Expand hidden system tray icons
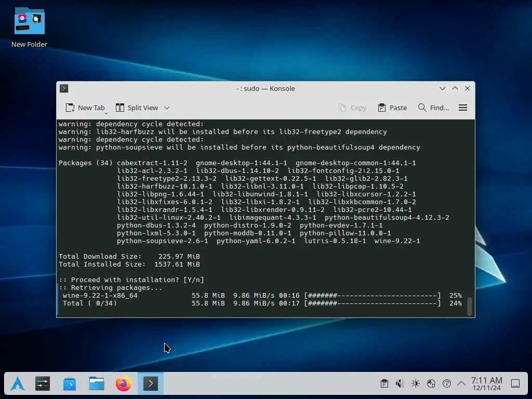 coord(461,384)
